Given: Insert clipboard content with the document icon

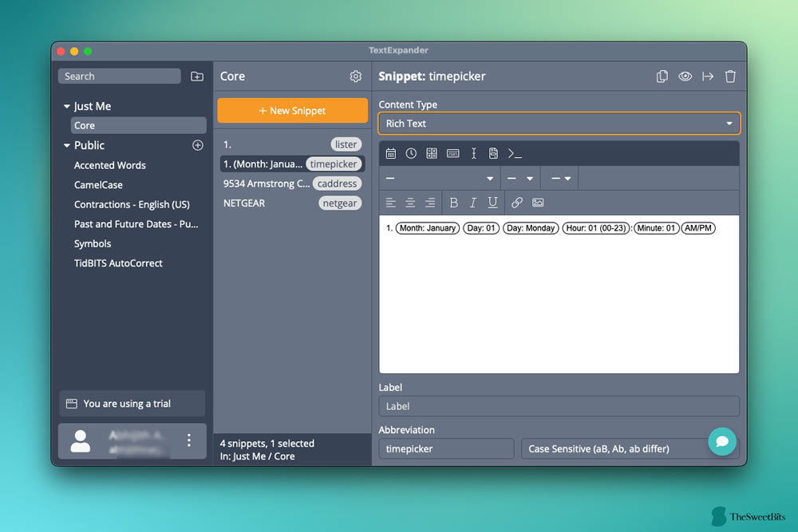Looking at the screenshot, I should coord(493,153).
